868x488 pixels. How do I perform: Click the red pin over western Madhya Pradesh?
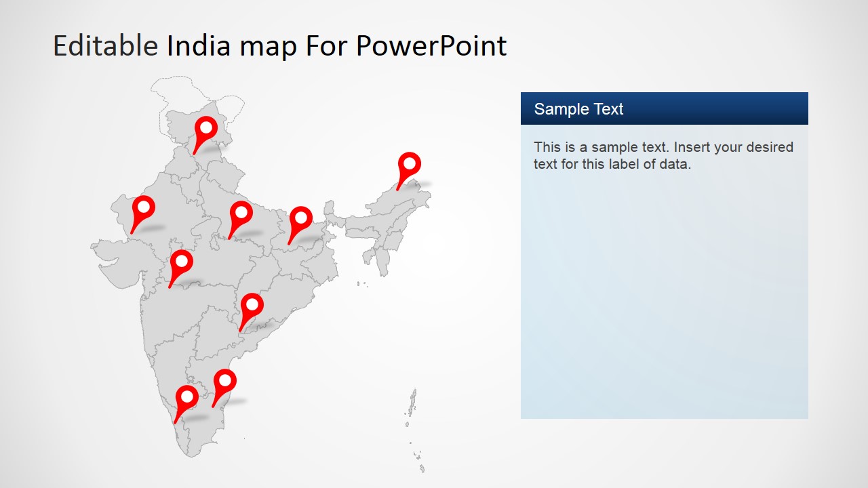[180, 268]
